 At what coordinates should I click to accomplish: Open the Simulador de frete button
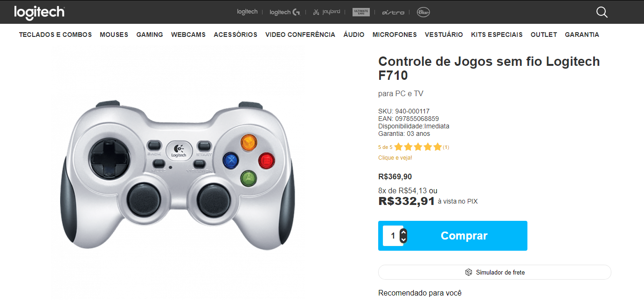click(495, 272)
